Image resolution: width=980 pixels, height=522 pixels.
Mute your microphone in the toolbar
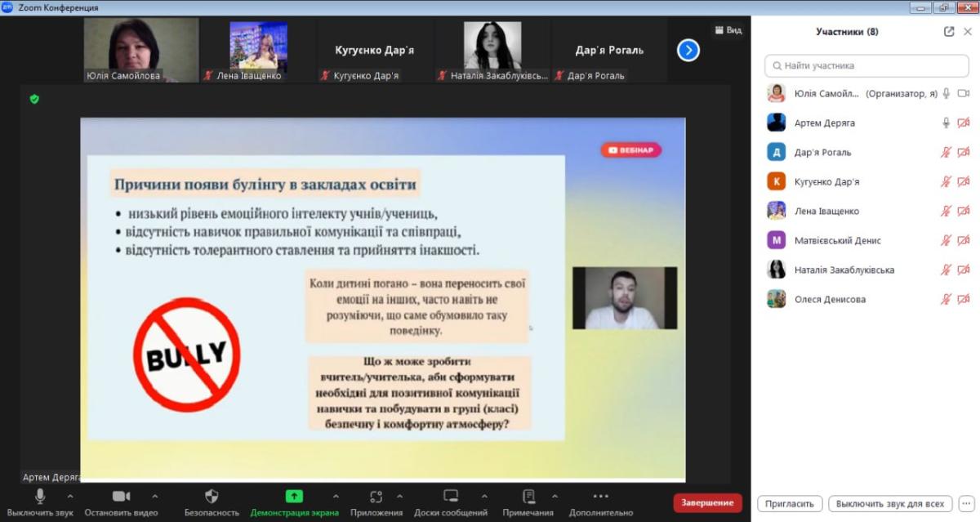pos(40,496)
